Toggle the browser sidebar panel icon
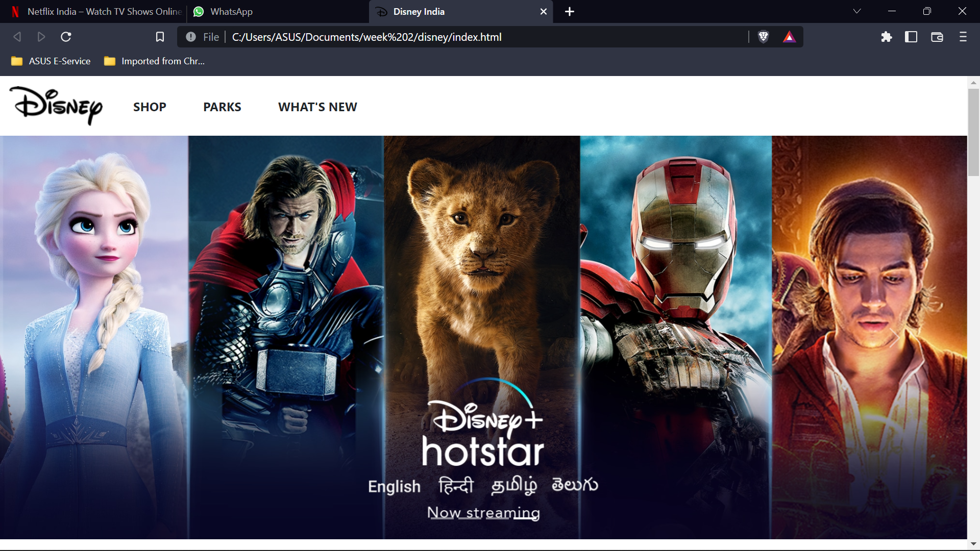980x551 pixels. 911,37
